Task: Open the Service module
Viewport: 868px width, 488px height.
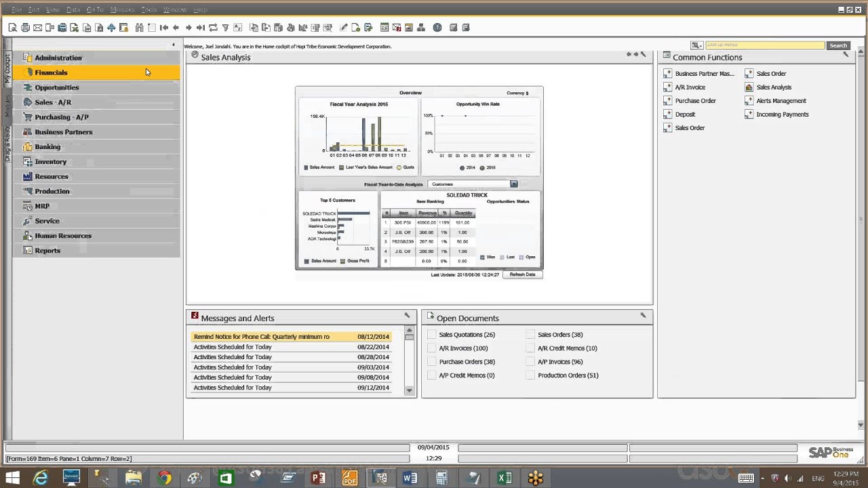Action: click(x=96, y=220)
